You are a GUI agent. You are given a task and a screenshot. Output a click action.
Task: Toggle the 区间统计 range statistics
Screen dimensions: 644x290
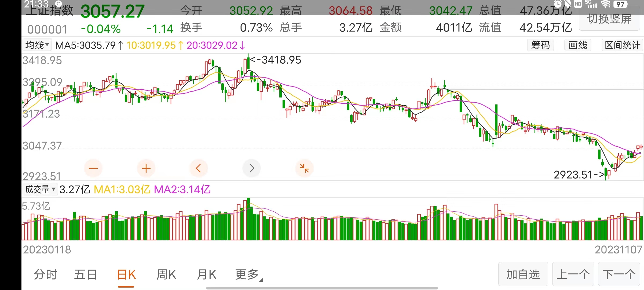[622, 45]
